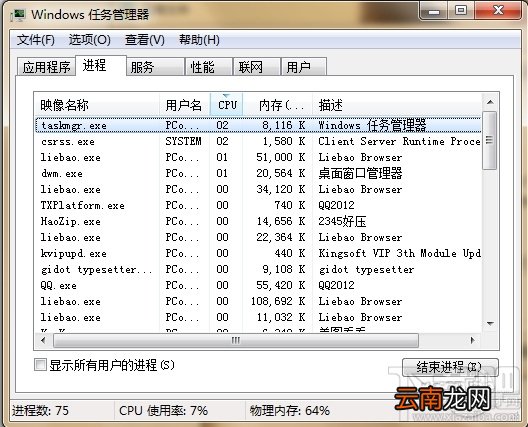Open the 选项(O) menu
The width and height of the screenshot is (528, 427).
(90, 40)
